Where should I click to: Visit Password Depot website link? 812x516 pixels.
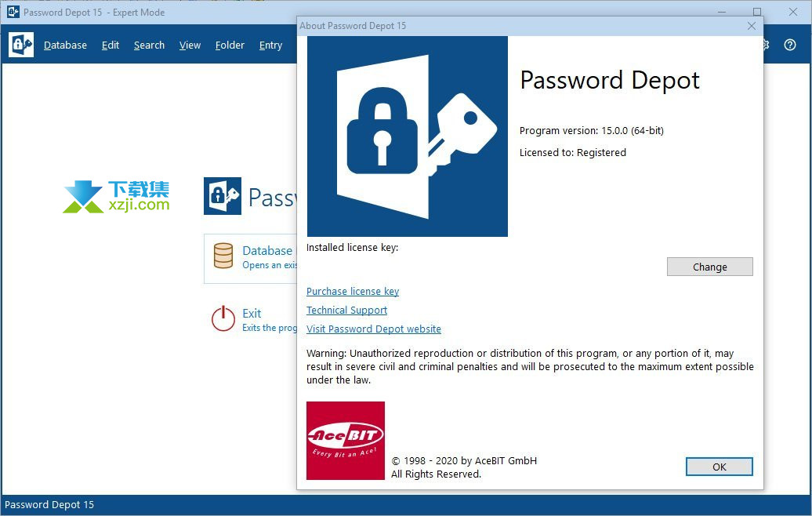374,329
